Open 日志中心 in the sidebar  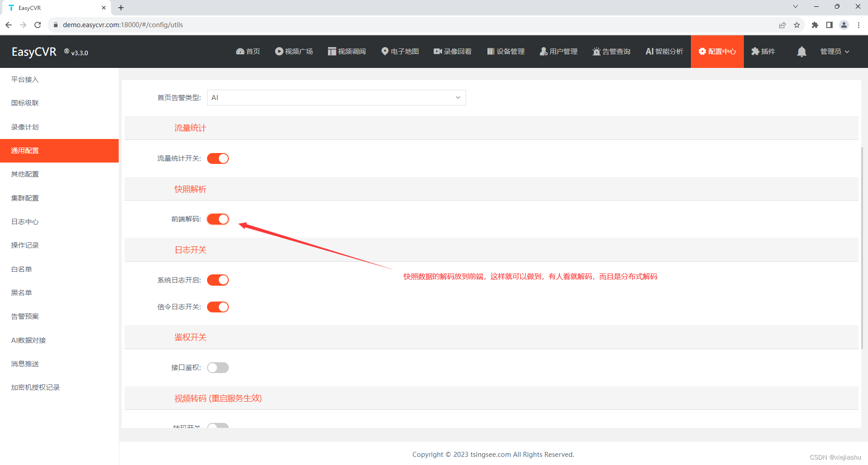pyautogui.click(x=59, y=222)
